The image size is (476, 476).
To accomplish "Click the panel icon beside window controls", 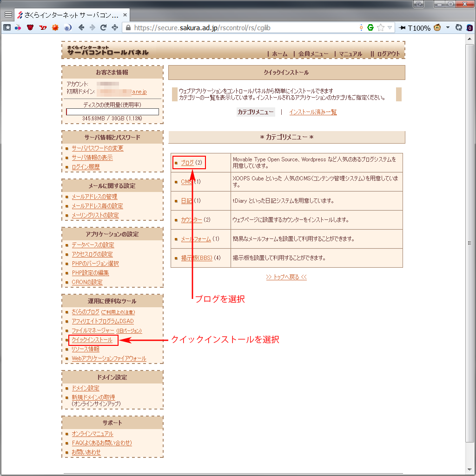I will click(419, 4).
